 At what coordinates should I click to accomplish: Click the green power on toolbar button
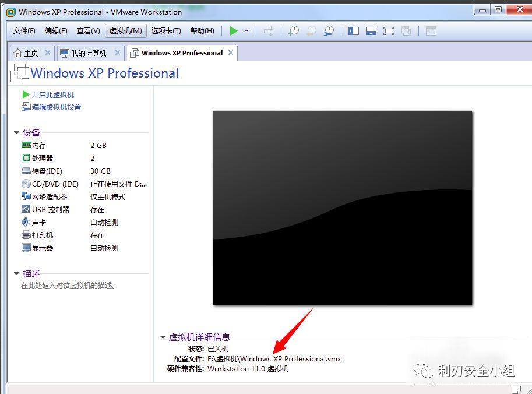point(234,31)
